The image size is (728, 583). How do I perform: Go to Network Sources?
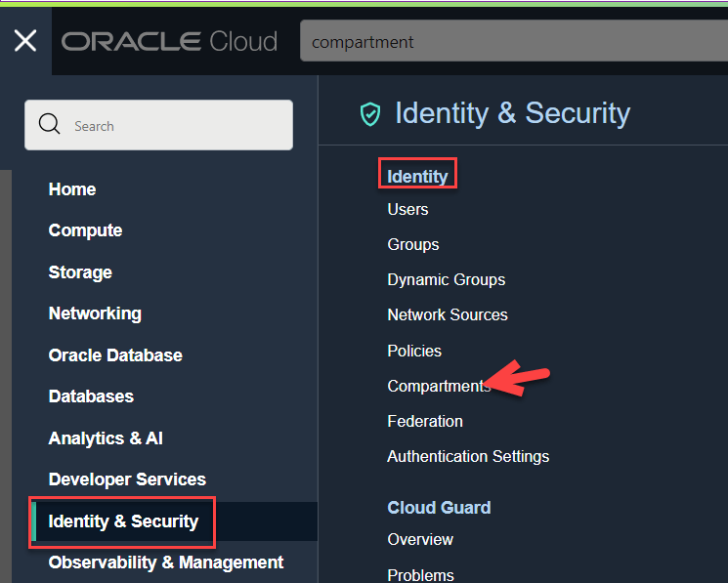point(448,314)
